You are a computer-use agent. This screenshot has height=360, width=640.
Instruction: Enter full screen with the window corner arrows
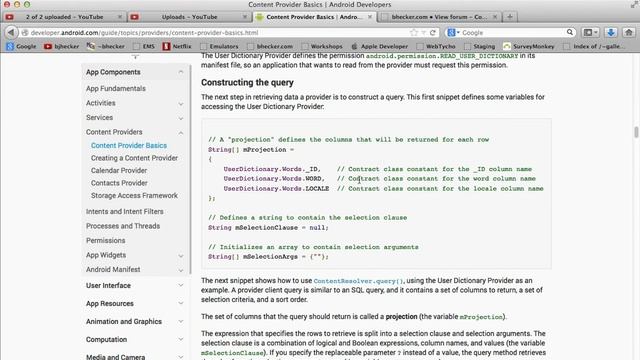coord(634,4)
